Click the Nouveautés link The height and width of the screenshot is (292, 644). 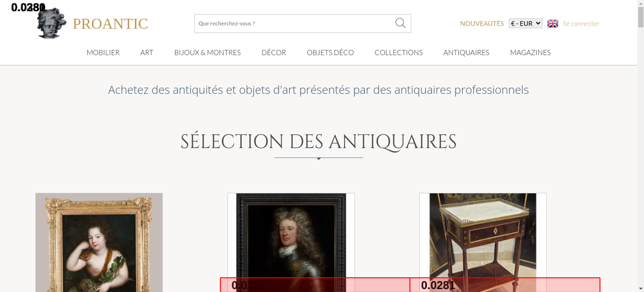tap(482, 23)
